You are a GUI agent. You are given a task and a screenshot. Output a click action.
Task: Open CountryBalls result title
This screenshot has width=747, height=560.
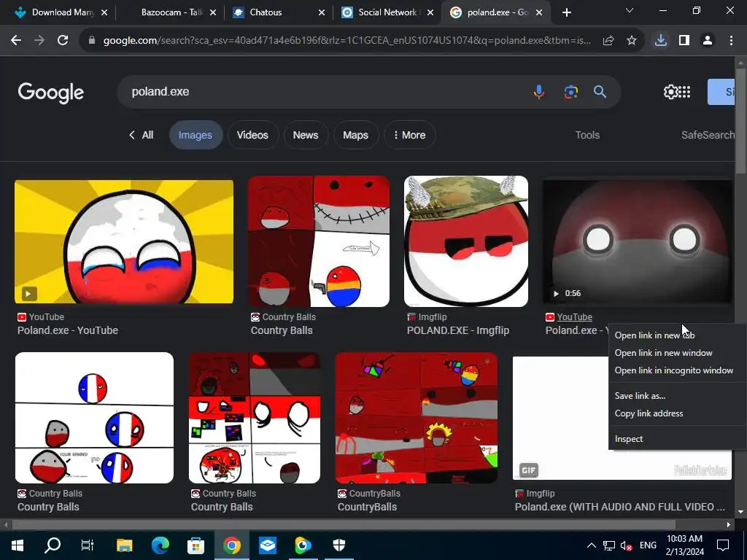[367, 507]
